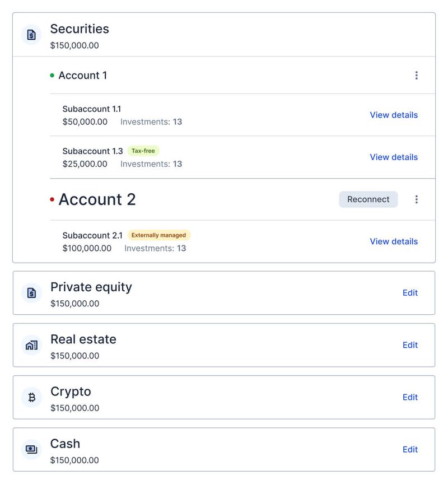448x480 pixels.
Task: Click the Real estate building icon
Action: click(x=31, y=345)
